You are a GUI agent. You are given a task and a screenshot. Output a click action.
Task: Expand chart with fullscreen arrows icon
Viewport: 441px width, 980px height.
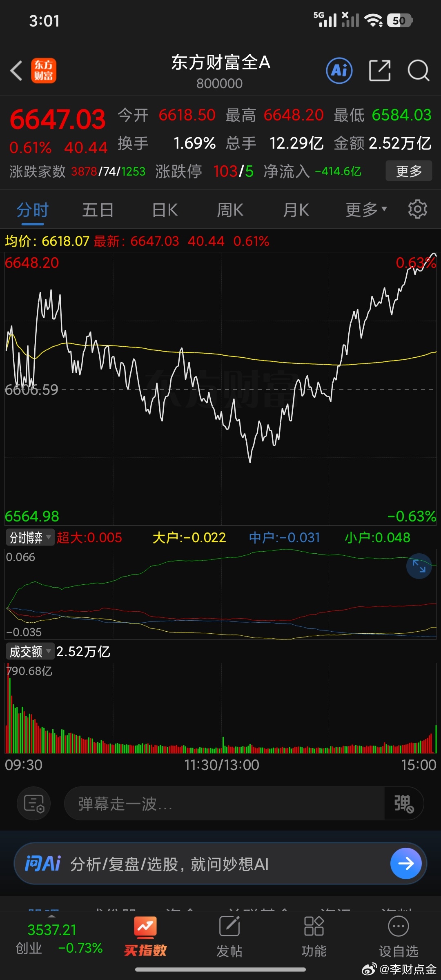point(419,566)
